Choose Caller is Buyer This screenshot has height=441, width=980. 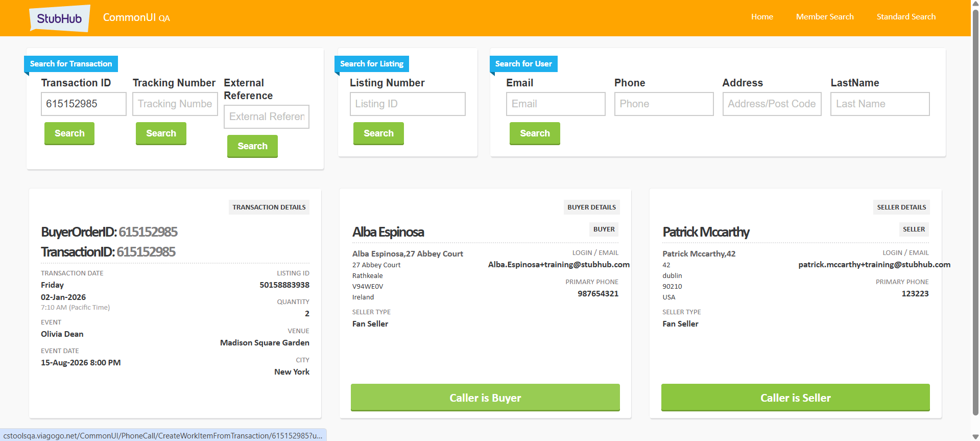coord(485,398)
